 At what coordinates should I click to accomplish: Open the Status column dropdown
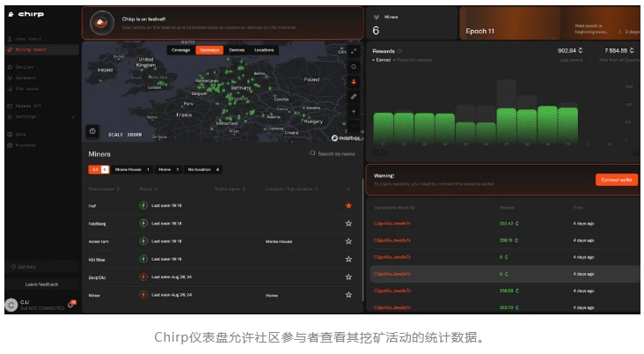[x=149, y=189]
